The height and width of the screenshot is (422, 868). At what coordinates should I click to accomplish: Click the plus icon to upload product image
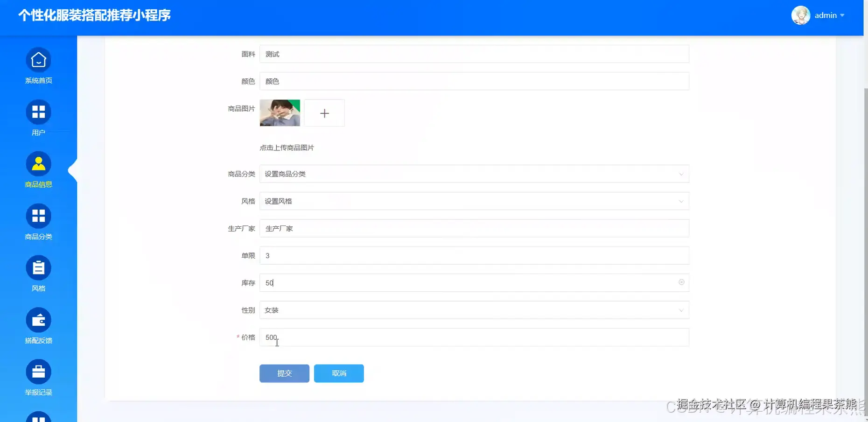point(324,113)
